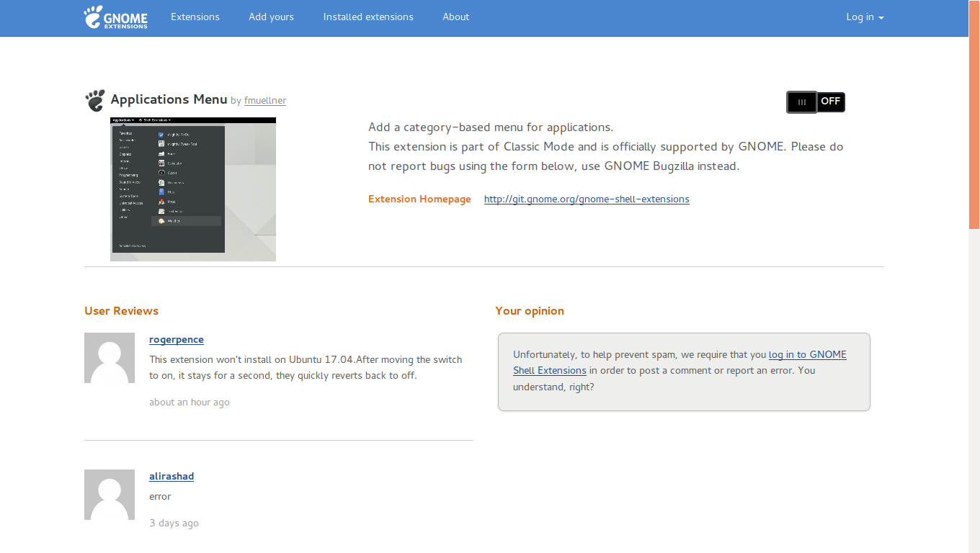
Task: Select the Applications Menu title text
Action: 169,99
